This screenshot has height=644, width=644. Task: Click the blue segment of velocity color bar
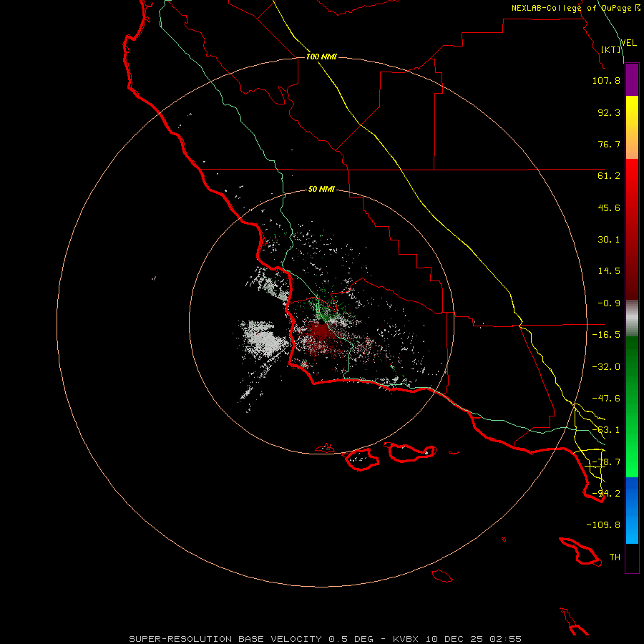tap(632, 510)
